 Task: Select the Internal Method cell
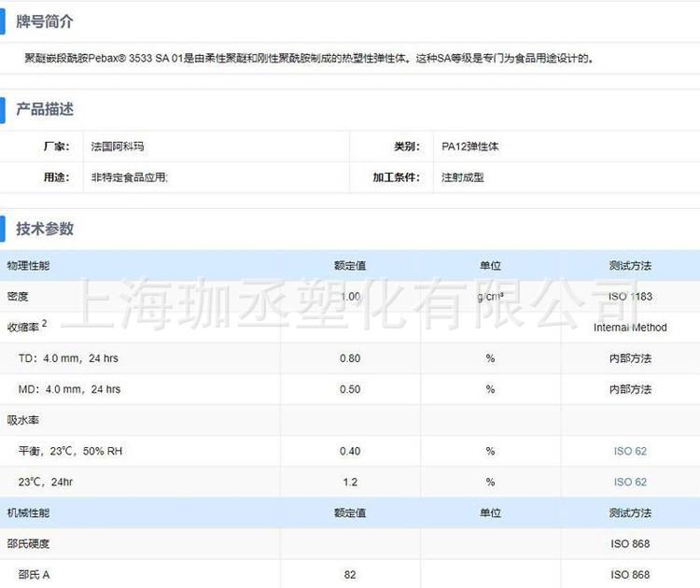tap(630, 328)
